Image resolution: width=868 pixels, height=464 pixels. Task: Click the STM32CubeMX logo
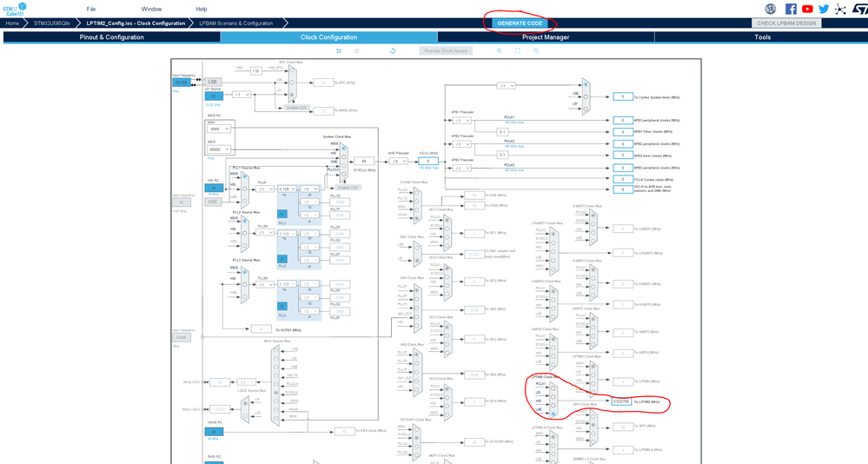coord(15,9)
